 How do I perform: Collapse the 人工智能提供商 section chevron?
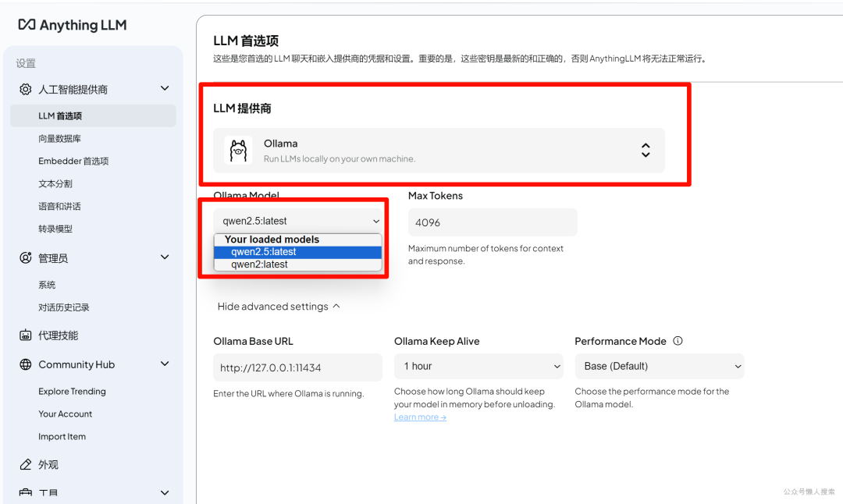click(165, 88)
